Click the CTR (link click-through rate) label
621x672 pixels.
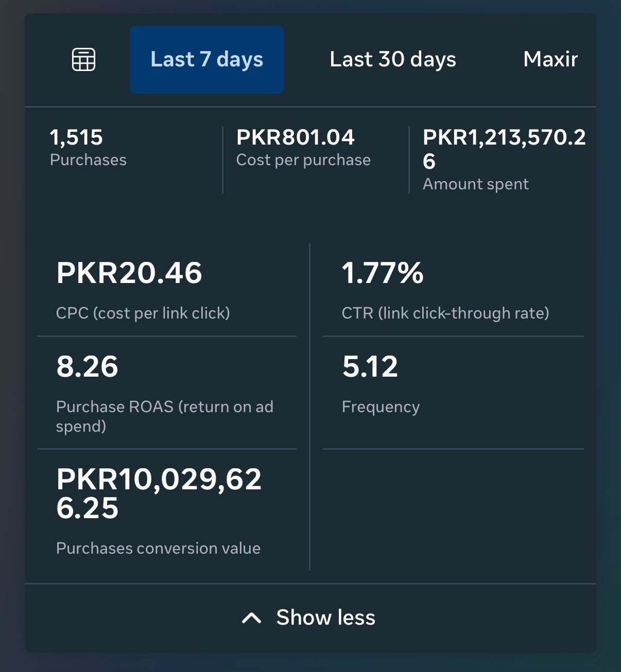click(x=445, y=313)
